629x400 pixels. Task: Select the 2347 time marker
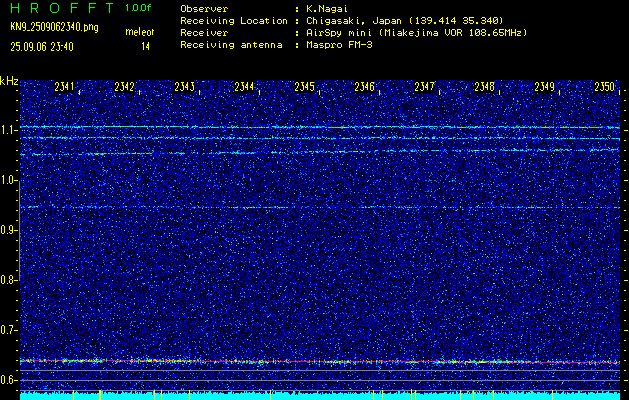(424, 87)
